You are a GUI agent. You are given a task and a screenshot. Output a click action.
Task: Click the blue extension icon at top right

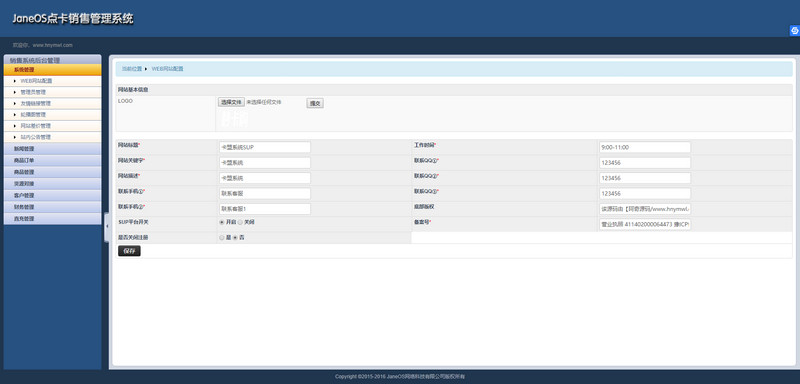click(x=794, y=31)
